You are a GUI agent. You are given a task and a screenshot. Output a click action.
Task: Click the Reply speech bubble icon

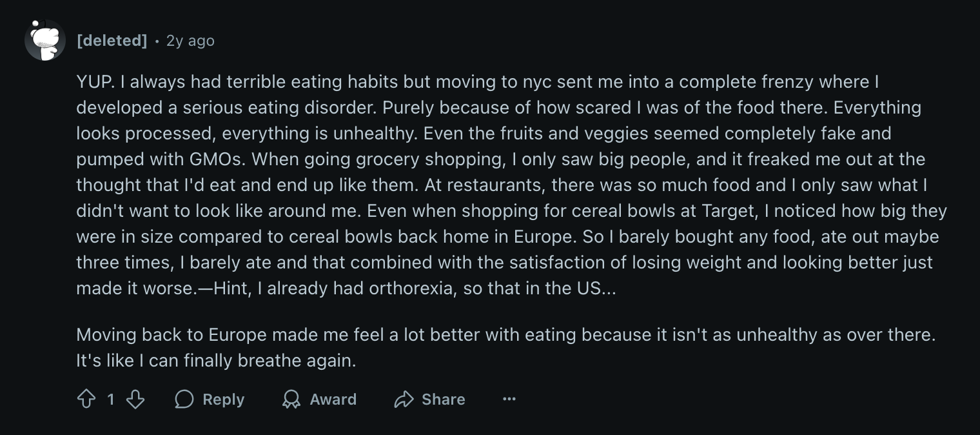[x=184, y=400]
